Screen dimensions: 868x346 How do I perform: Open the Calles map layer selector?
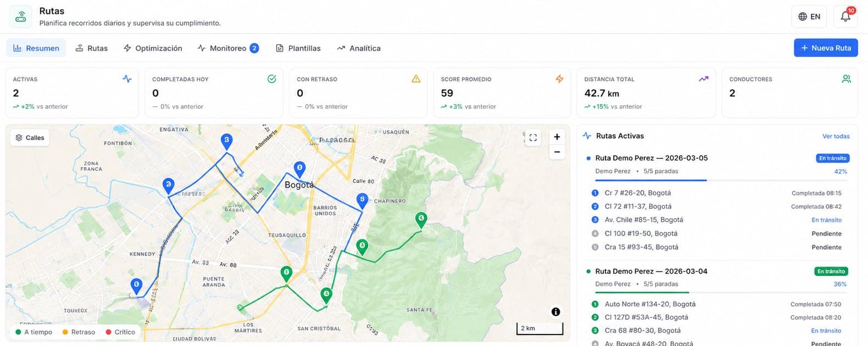click(30, 137)
